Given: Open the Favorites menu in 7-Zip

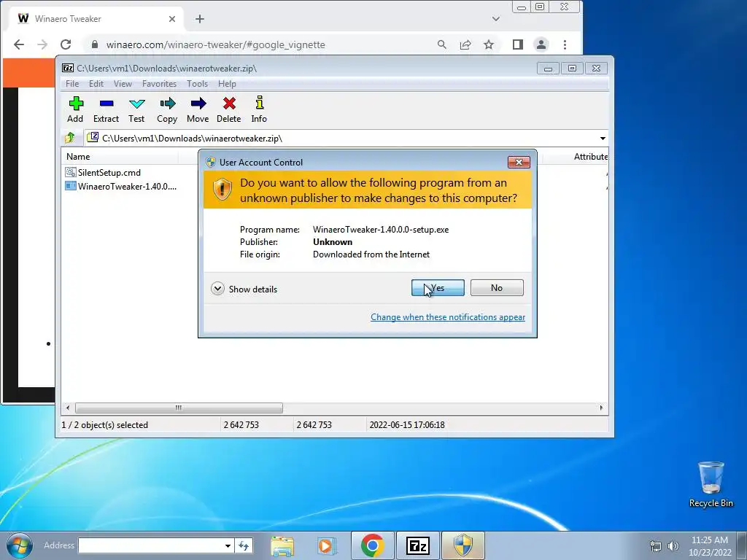Looking at the screenshot, I should [x=160, y=84].
